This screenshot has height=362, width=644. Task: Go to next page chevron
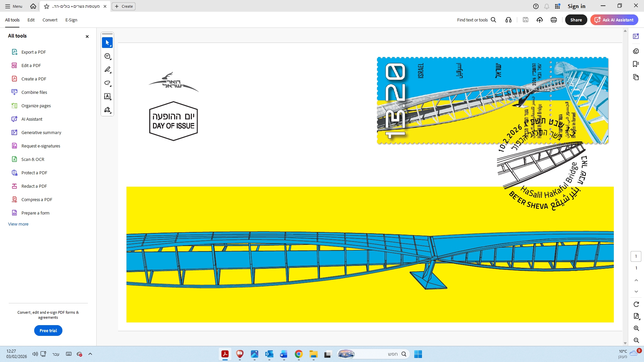pyautogui.click(x=636, y=292)
